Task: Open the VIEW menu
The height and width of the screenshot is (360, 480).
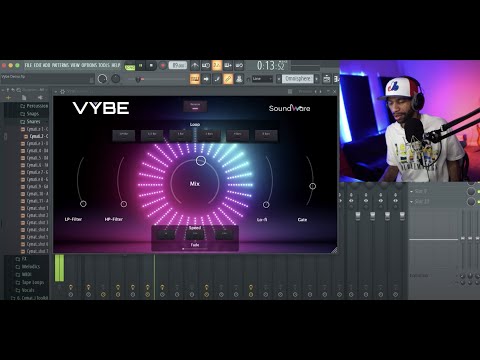Action: (75, 65)
